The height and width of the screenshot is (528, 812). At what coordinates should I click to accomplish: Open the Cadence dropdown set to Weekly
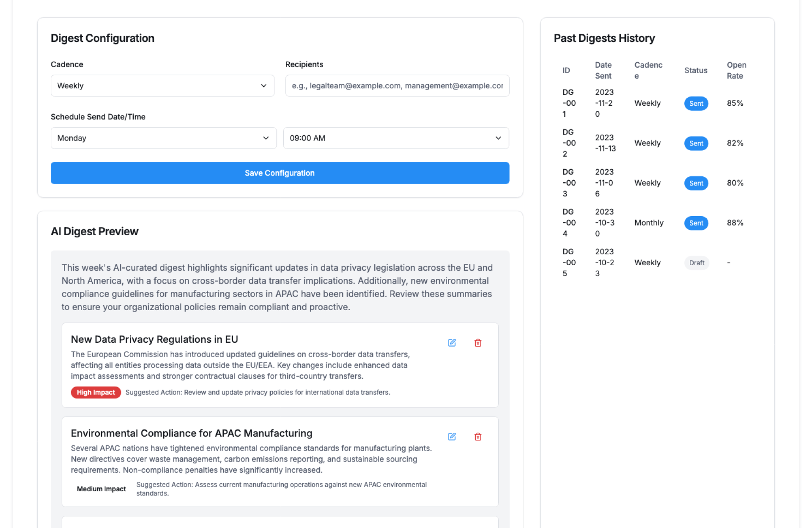(162, 86)
